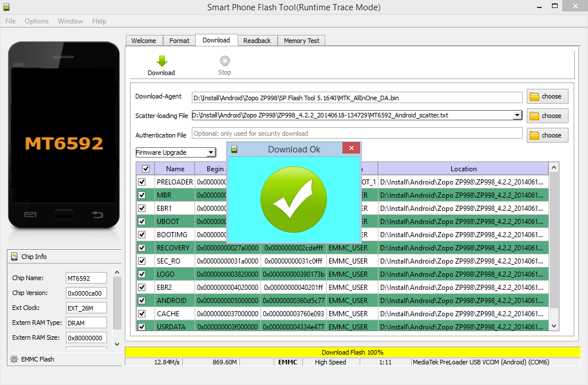Screen dimensions: 588x385
Task: Click partition table scrollbar down arrow
Action: [x=554, y=326]
